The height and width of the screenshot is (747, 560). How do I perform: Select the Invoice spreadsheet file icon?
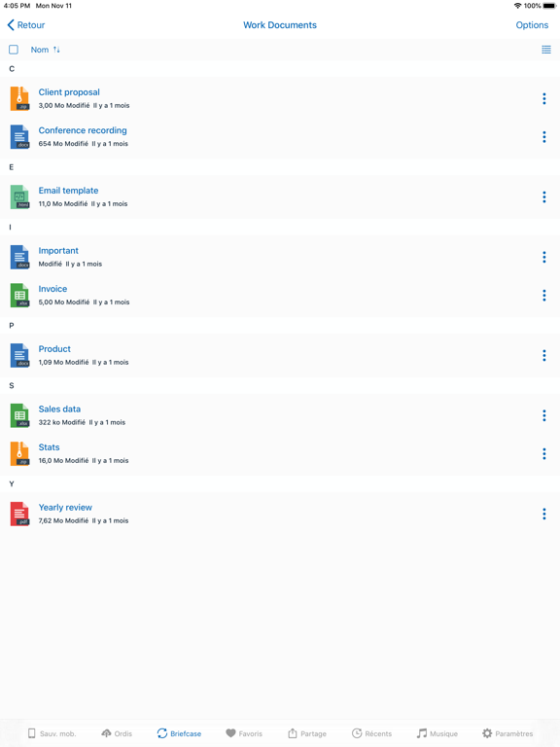click(19, 296)
